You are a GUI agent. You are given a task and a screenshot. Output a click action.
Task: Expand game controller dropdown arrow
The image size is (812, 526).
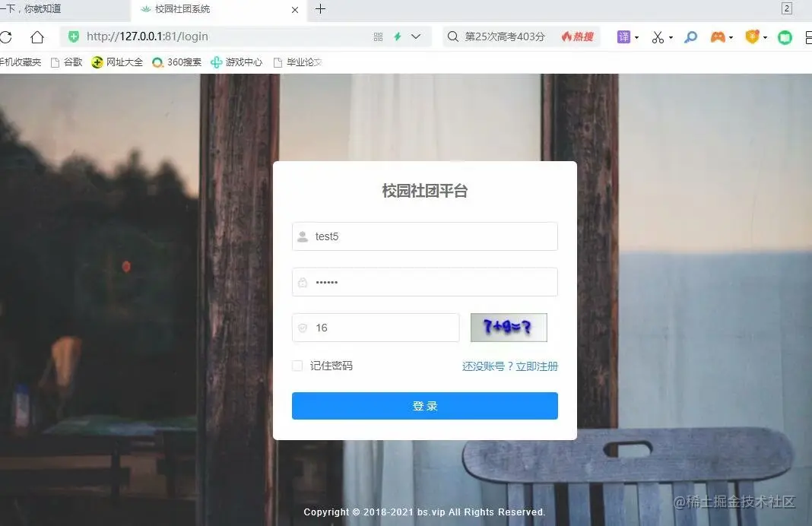click(x=731, y=37)
